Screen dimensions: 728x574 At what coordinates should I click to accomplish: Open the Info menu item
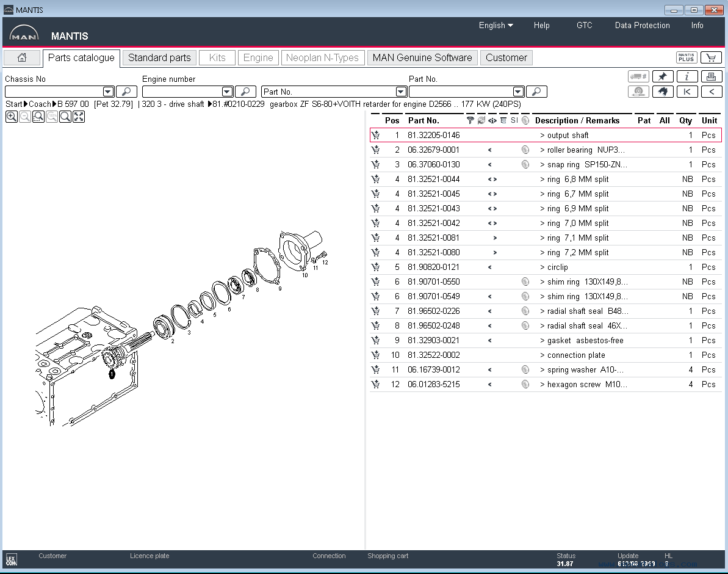697,26
